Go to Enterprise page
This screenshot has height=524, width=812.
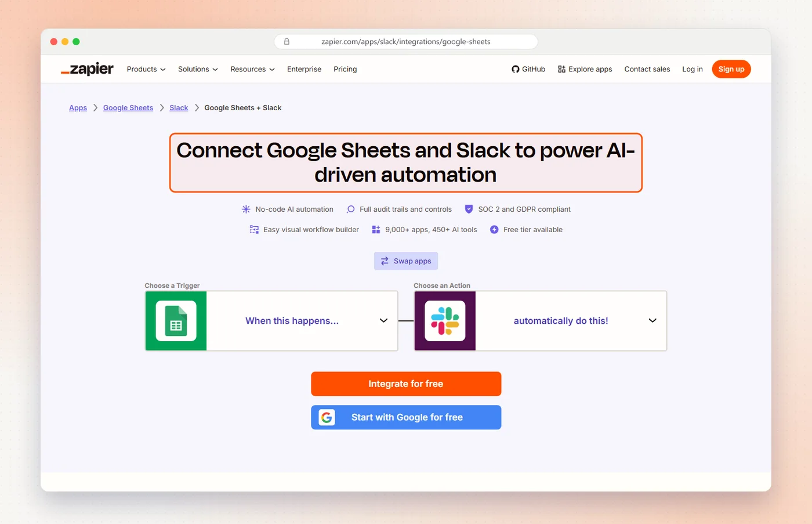[304, 69]
